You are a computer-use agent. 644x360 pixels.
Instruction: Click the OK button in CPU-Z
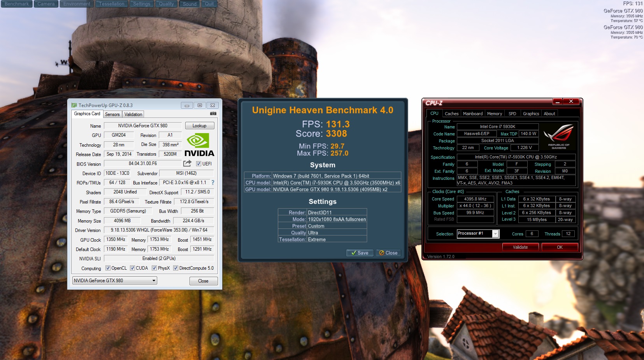point(560,247)
